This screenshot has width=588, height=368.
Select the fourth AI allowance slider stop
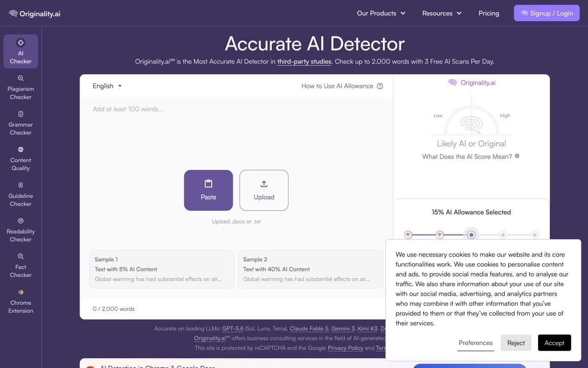pyautogui.click(x=503, y=235)
